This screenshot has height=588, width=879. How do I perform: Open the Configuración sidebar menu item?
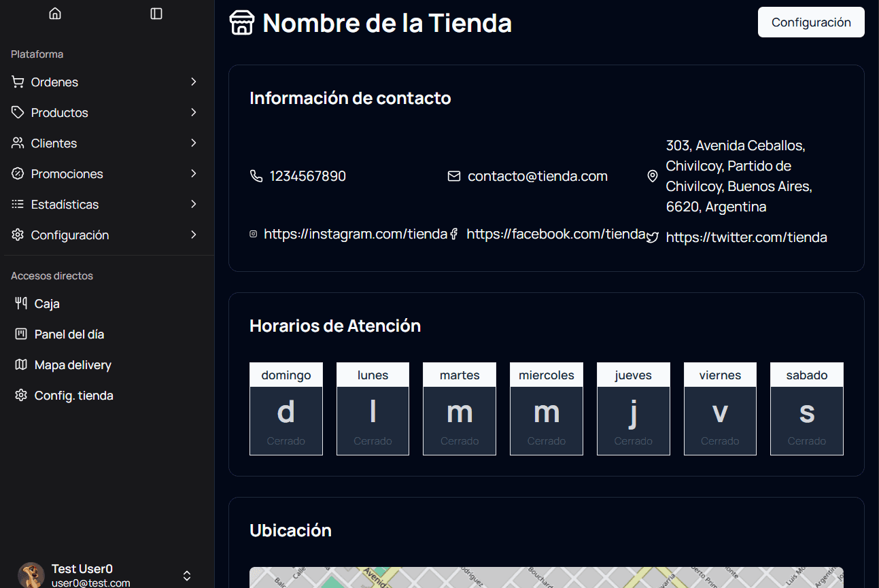pyautogui.click(x=107, y=235)
